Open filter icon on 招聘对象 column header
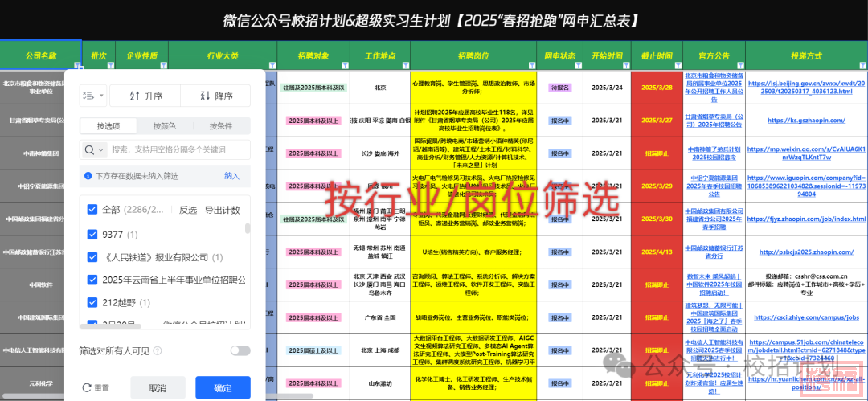The image size is (868, 401). click(345, 65)
